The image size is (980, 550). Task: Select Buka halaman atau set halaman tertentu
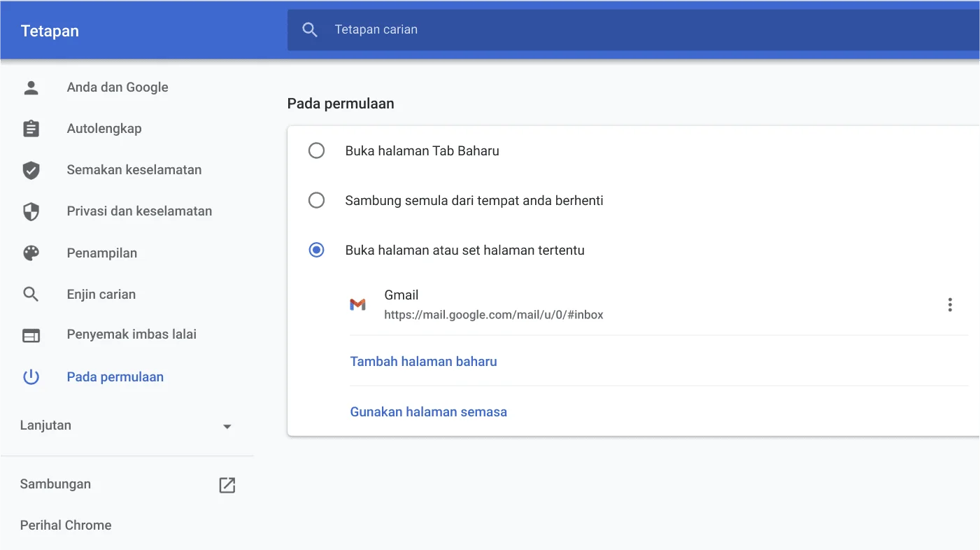tap(317, 250)
